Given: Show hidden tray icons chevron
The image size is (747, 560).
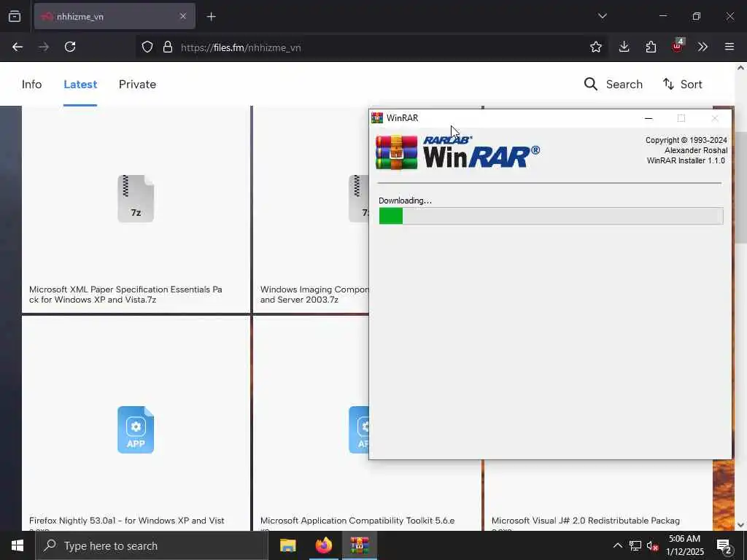Looking at the screenshot, I should 617,545.
